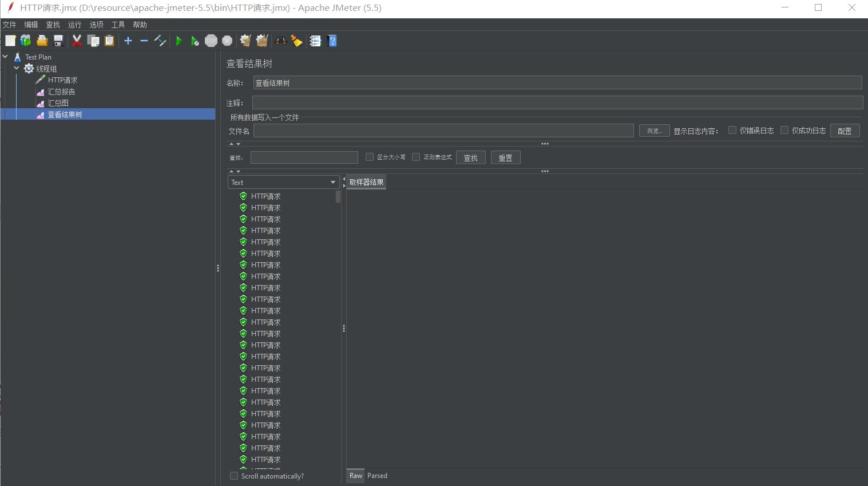The image size is (868, 486).
Task: Clear results using single broom icon
Action: click(x=245, y=41)
